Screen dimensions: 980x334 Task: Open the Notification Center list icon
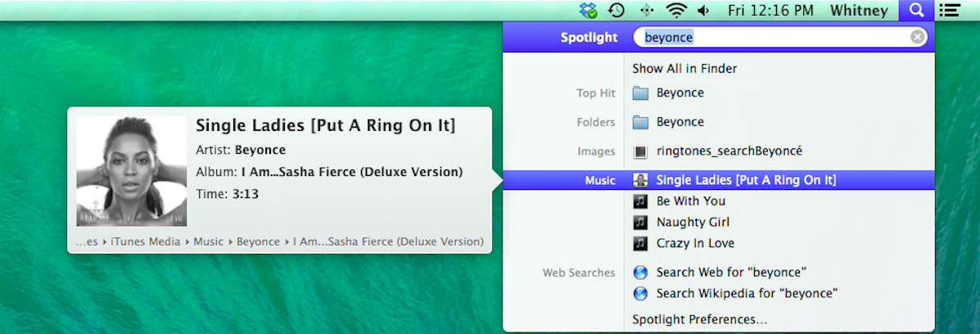950,11
